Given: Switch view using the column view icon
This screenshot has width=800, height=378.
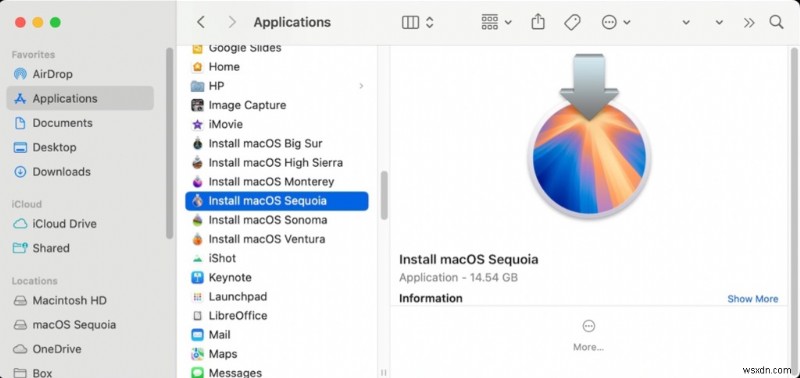Looking at the screenshot, I should point(410,22).
